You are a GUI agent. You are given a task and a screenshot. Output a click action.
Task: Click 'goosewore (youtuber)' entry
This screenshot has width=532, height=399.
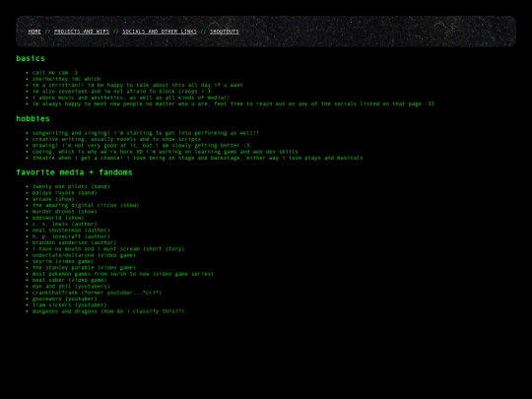tap(64, 299)
